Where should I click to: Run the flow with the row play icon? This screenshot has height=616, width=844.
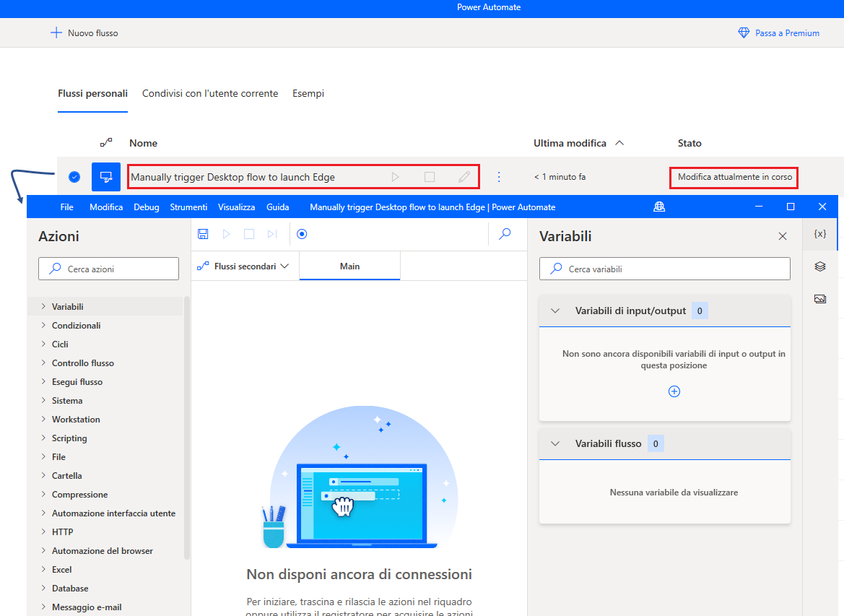tap(395, 177)
